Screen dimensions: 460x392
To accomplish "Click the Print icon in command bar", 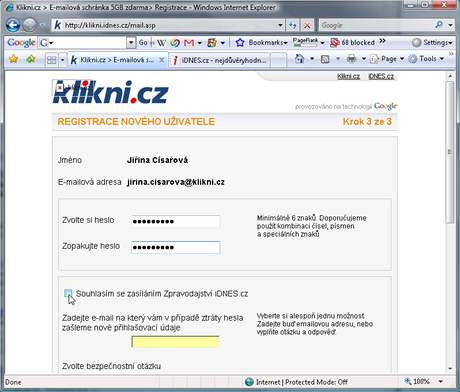I will [x=351, y=59].
